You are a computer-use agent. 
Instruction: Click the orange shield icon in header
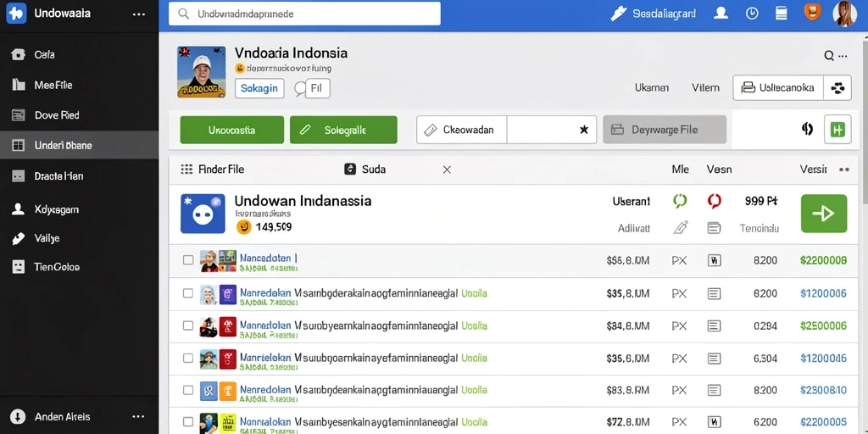811,13
